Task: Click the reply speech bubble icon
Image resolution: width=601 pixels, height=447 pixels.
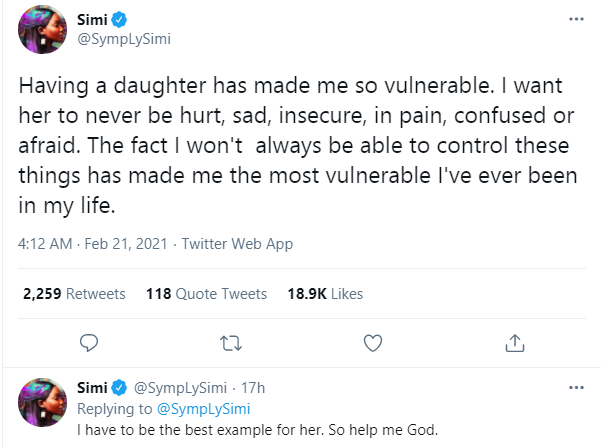Action: coord(89,343)
